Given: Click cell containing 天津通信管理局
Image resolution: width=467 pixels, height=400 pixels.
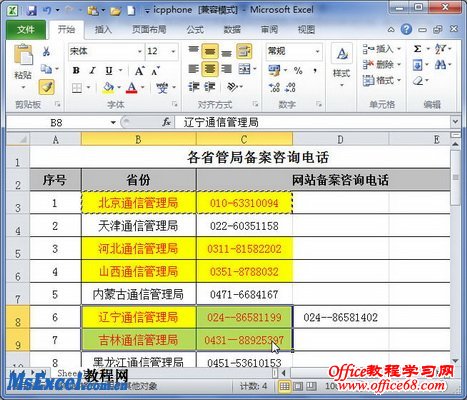Looking at the screenshot, I should [138, 226].
